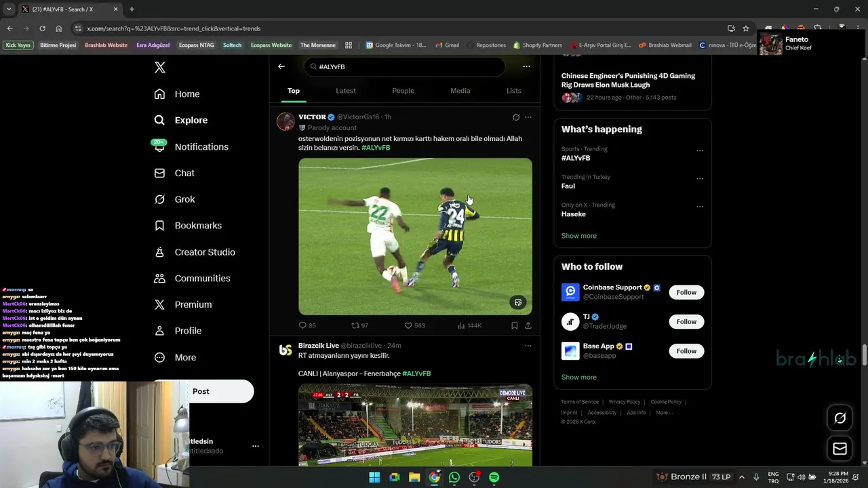Follow TJ @TraderJudge
This screenshot has width=868, height=488.
(686, 321)
